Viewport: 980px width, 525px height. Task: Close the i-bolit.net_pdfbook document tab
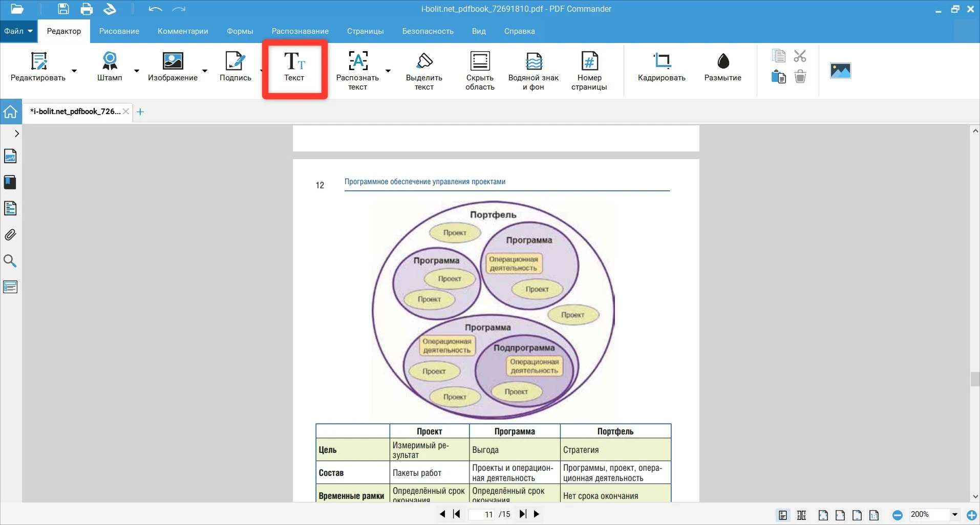pos(126,111)
